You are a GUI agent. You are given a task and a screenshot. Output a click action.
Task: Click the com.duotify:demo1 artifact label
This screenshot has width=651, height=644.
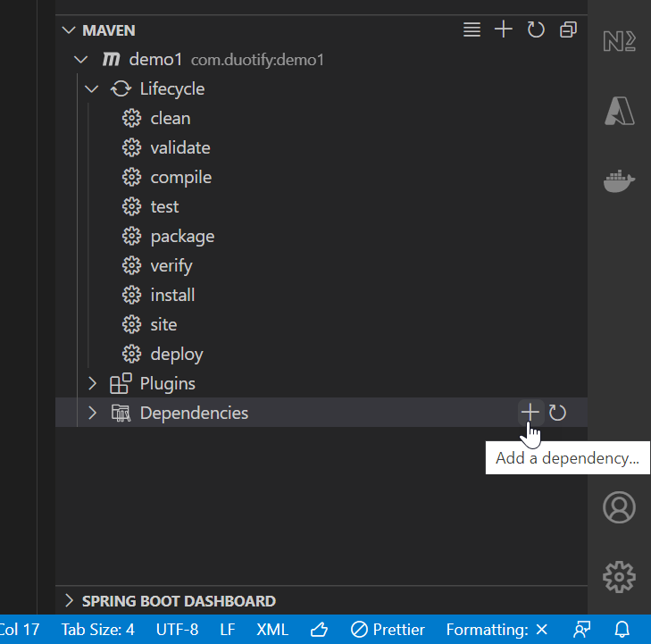tap(257, 60)
